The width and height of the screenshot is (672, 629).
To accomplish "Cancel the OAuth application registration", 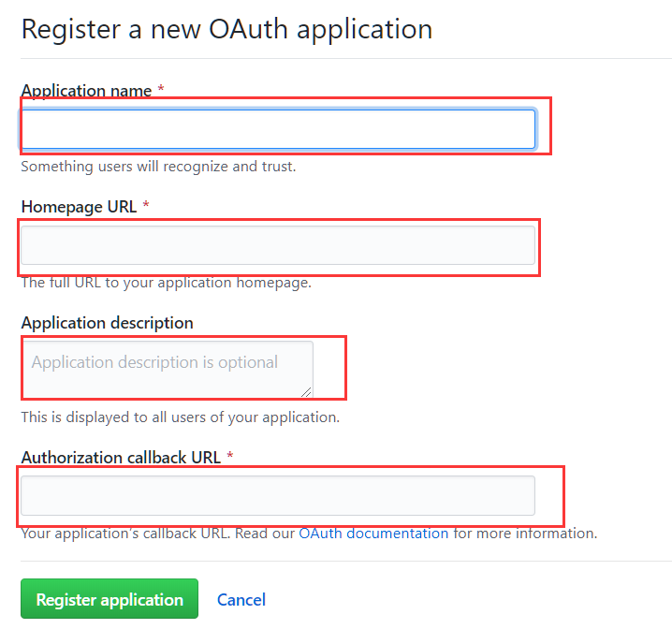I will click(241, 600).
